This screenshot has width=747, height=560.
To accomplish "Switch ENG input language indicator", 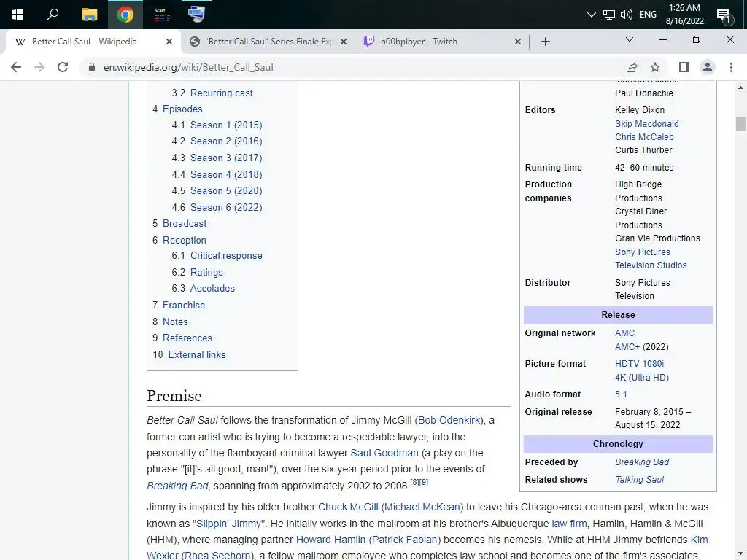I will [648, 15].
